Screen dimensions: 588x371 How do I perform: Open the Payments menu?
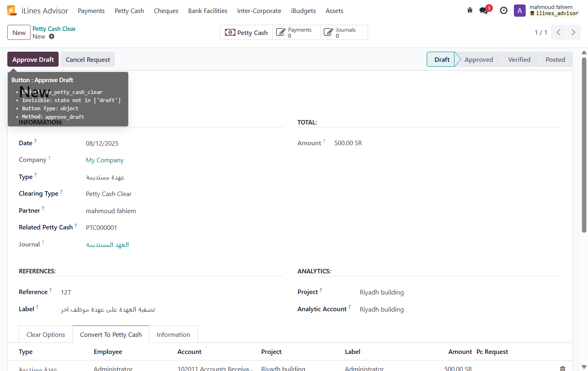pos(91,11)
